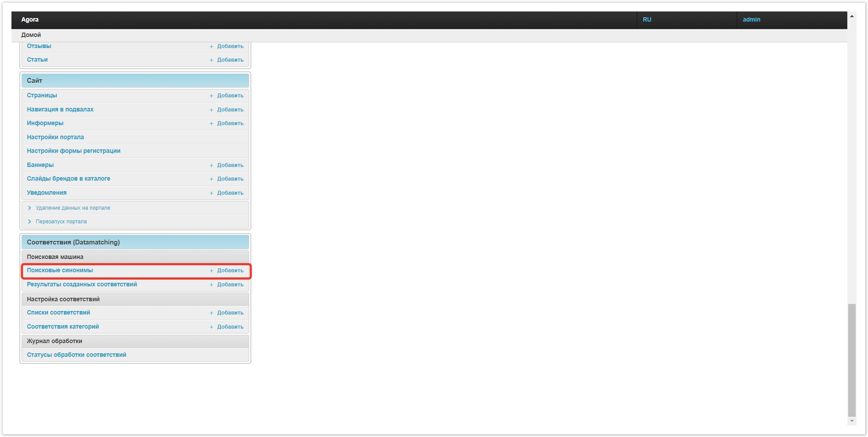This screenshot has height=437, width=868.
Task: Open Настройки портала link
Action: click(55, 137)
